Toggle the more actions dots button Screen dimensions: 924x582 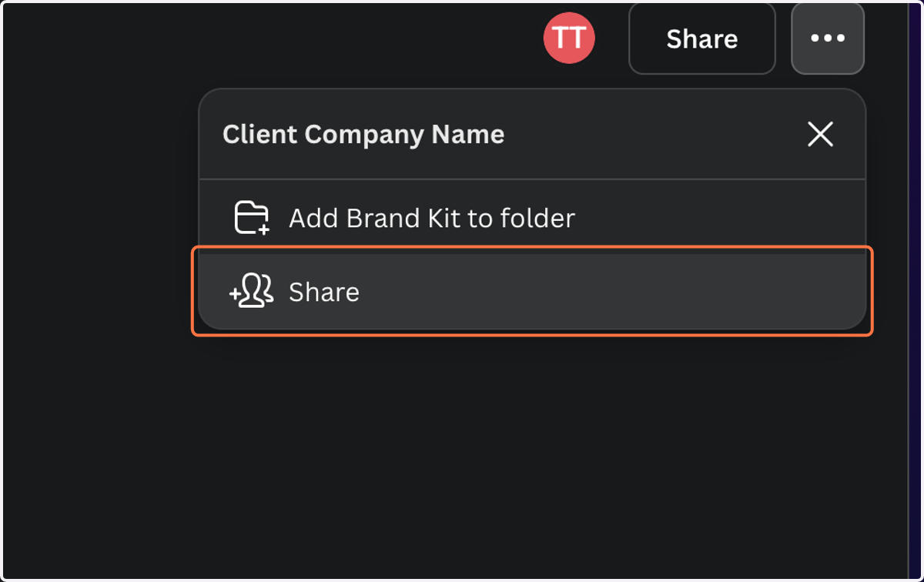[x=828, y=38]
